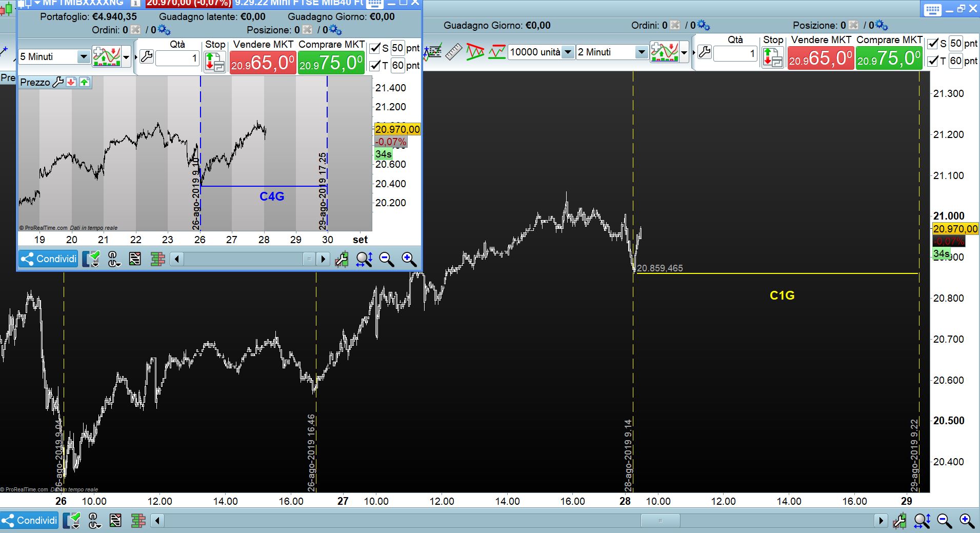Click right scroll arrow in small window scrollbar
This screenshot has height=533, width=980.
[323, 259]
